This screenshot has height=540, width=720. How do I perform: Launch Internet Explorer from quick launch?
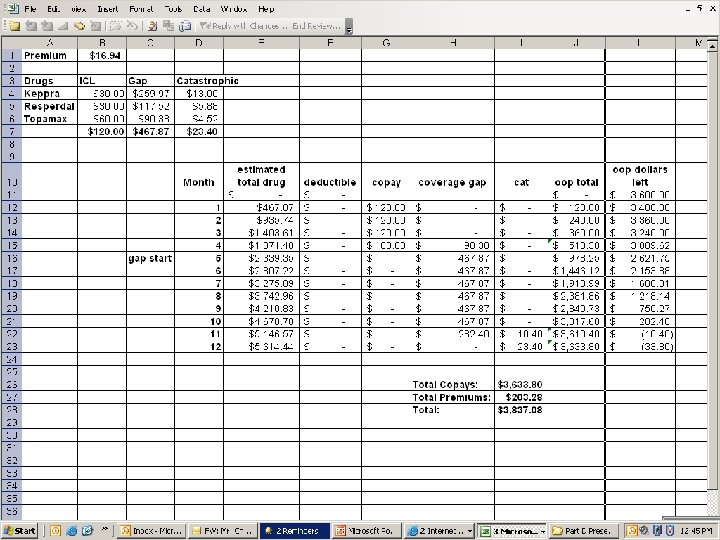(x=71, y=531)
